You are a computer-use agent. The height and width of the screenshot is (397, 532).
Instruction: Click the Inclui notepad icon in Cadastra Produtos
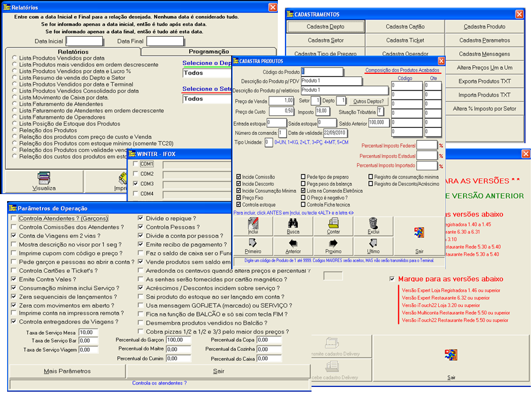coord(253,224)
